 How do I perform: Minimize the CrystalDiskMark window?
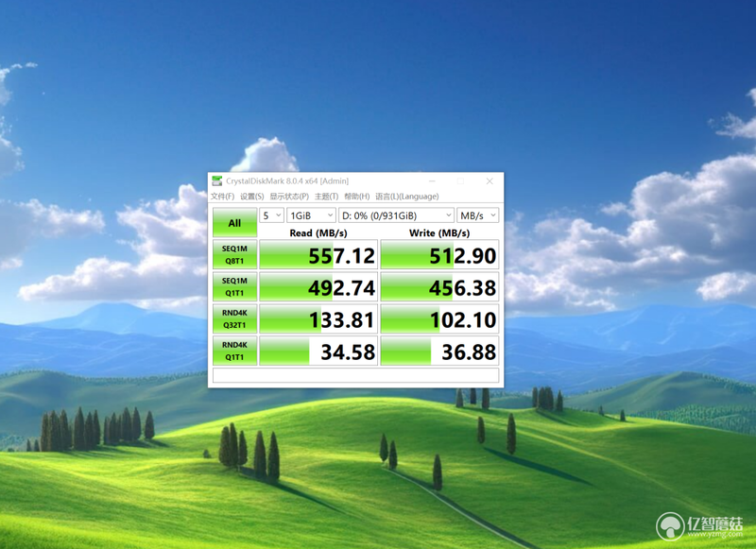tap(432, 181)
